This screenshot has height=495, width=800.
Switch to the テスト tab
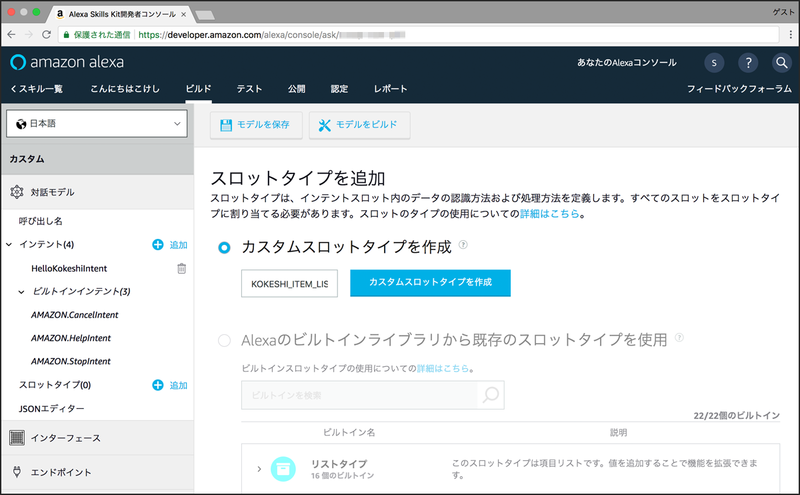coord(249,89)
